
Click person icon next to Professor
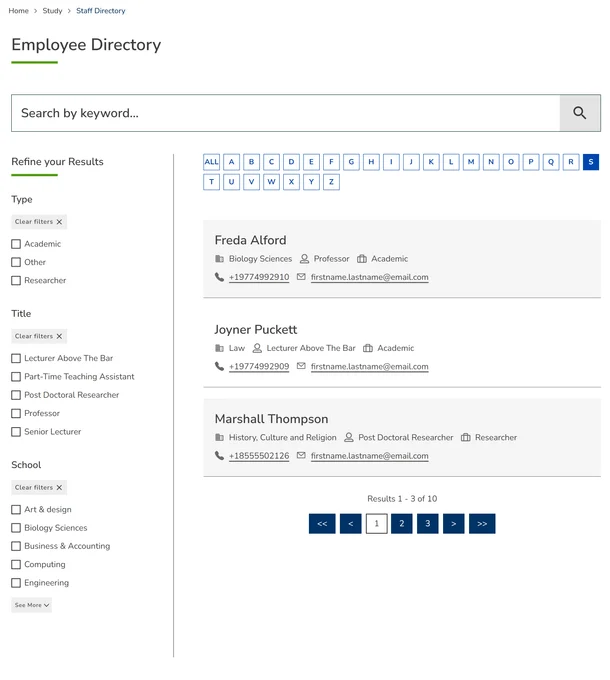304,258
